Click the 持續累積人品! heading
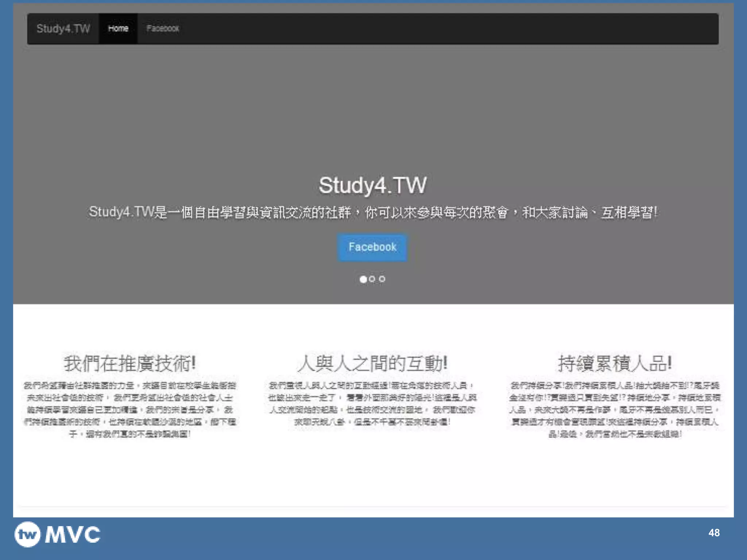The height and width of the screenshot is (560, 747). 615,363
